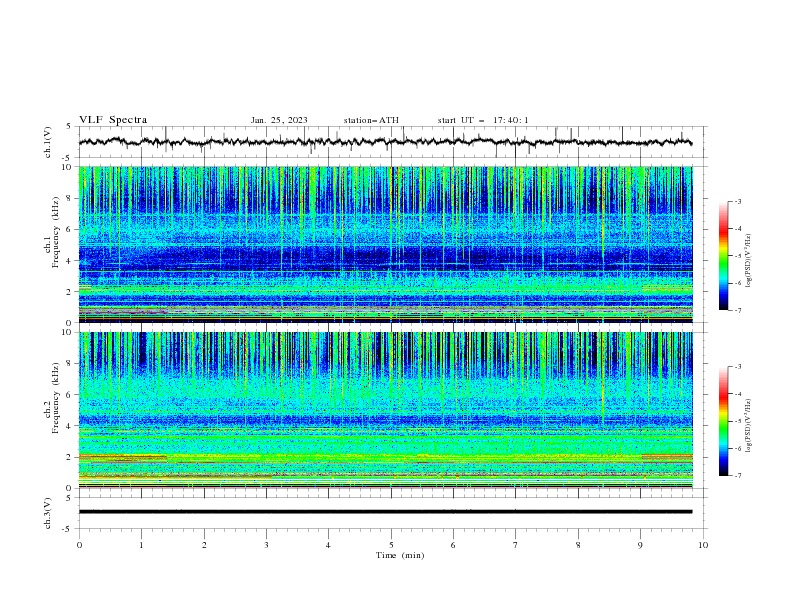792x612 pixels.
Task: Click the "-3" tick on upper colorbar
Action: 738,201
